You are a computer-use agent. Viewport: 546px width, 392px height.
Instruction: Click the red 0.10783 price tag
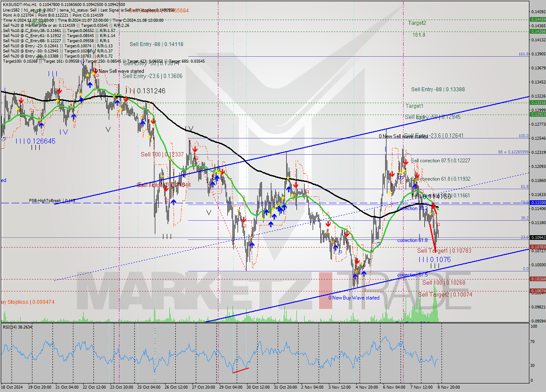537,247
